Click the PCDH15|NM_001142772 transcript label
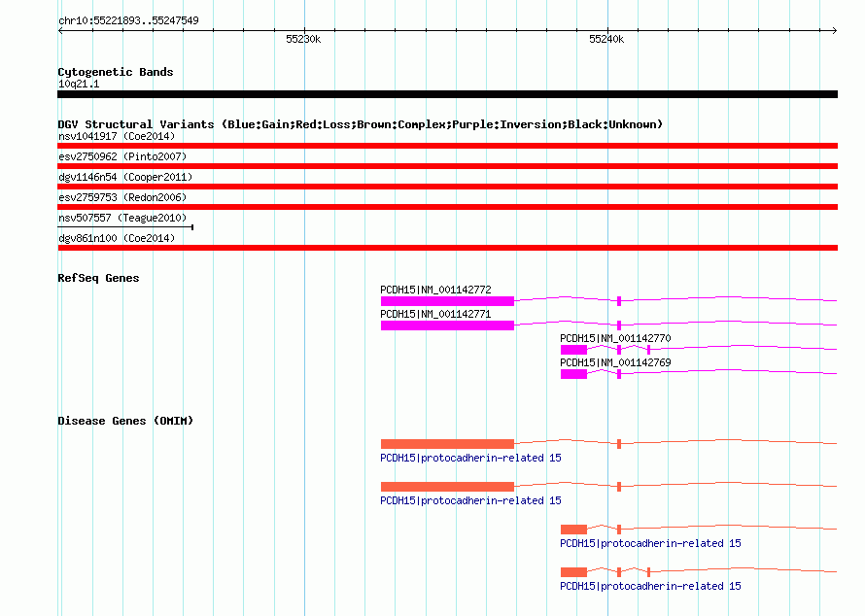The height and width of the screenshot is (616, 865). tap(435, 290)
